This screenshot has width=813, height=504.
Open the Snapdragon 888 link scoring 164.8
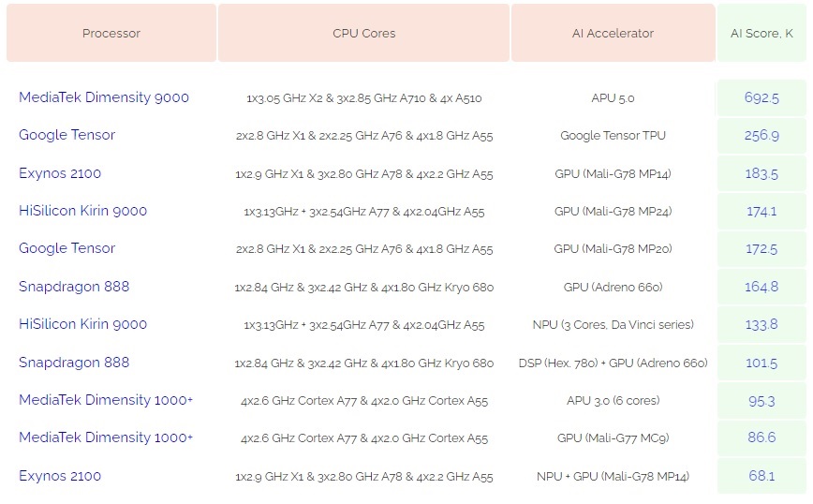point(74,287)
